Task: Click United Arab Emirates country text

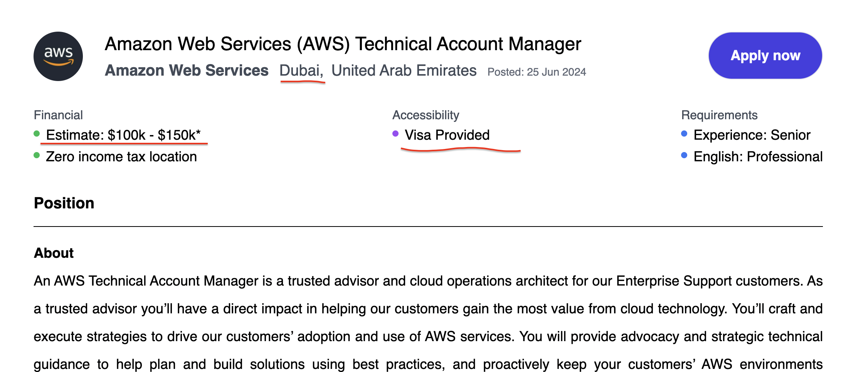Action: point(404,71)
